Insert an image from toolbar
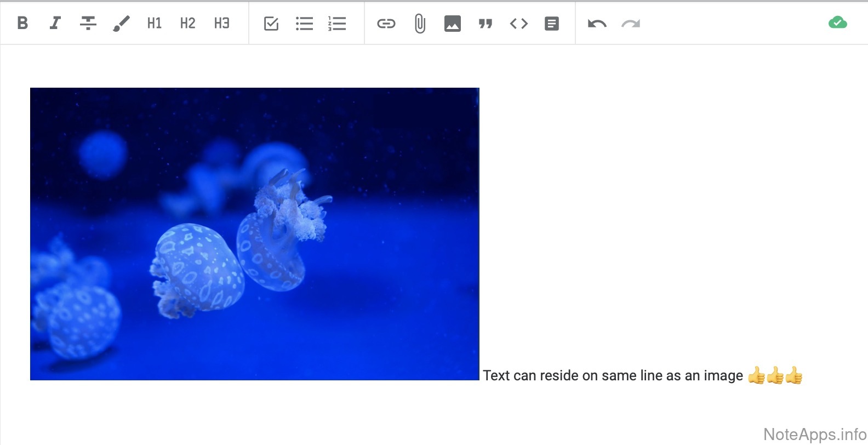The image size is (868, 445). [x=453, y=24]
